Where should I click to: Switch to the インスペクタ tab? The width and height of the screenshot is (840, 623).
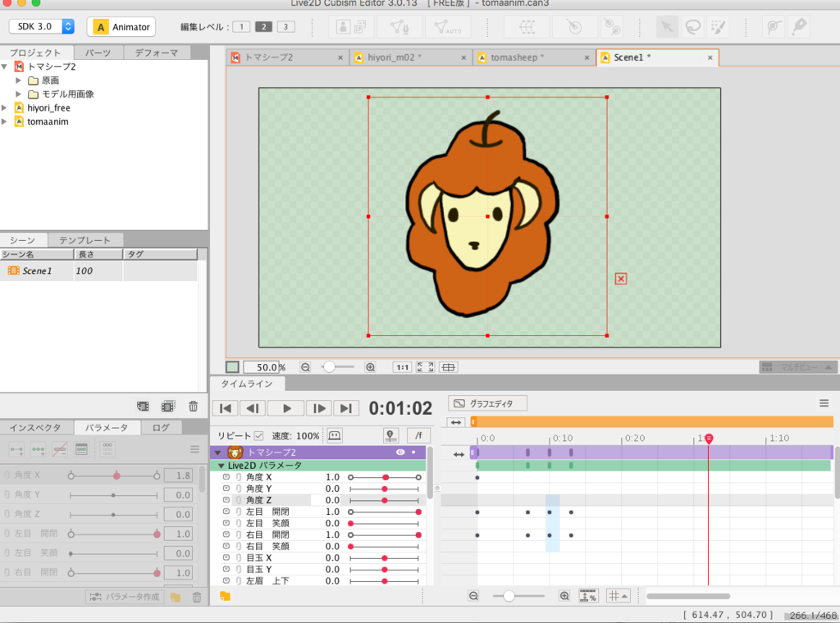[35, 428]
